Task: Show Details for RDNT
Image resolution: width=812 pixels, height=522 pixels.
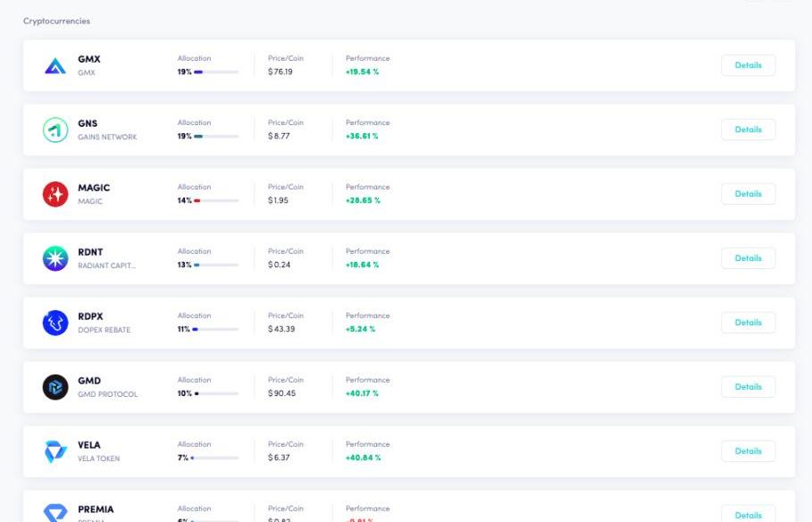Action: (x=748, y=258)
